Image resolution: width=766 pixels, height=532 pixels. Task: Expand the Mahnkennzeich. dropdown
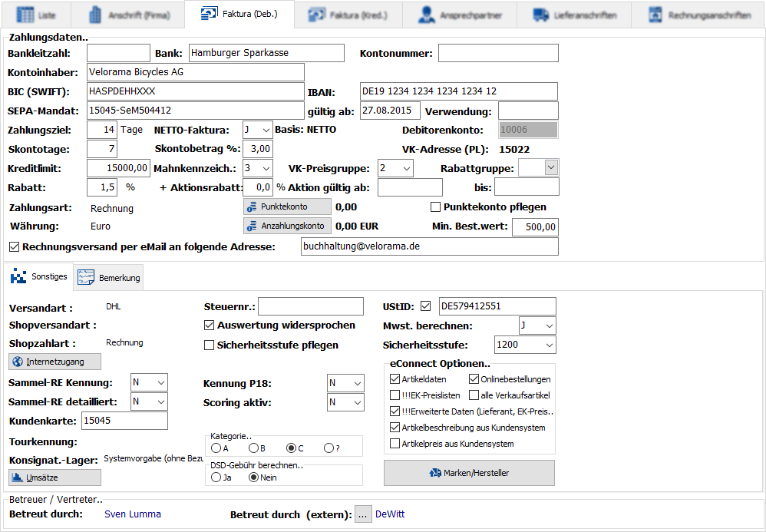266,169
